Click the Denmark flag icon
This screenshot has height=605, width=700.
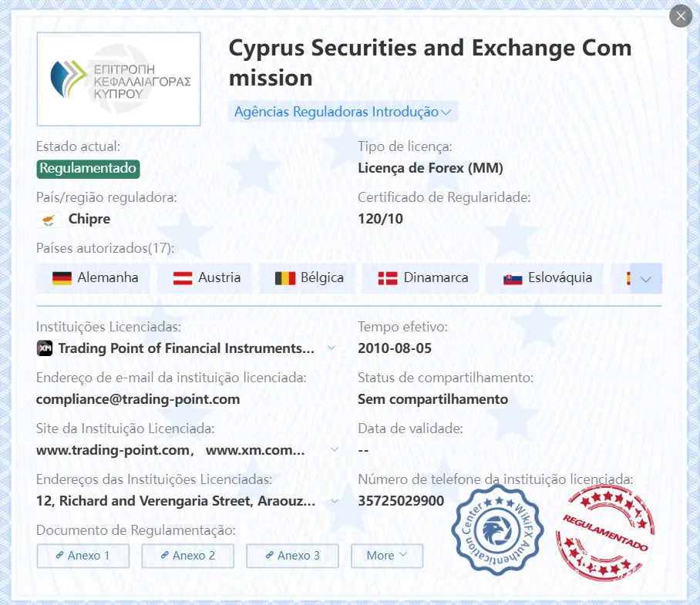pyautogui.click(x=388, y=278)
